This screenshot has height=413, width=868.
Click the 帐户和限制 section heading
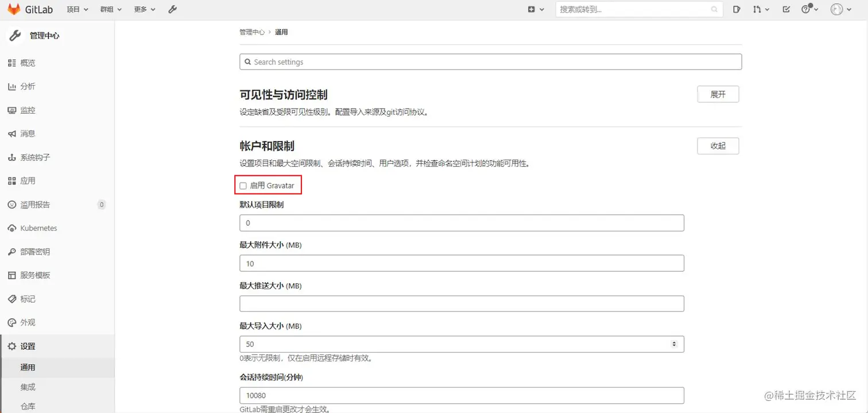pos(267,146)
